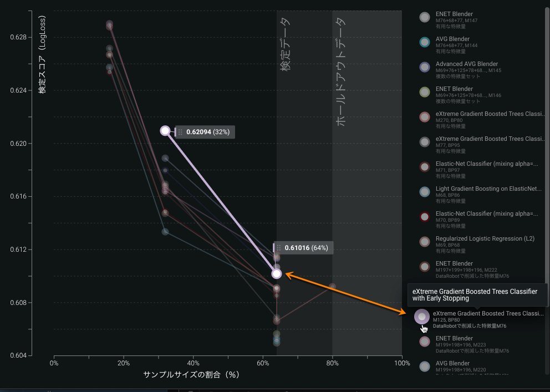Toggle the AVG Blender M144 teal marker
The width and height of the screenshot is (550, 392).
point(425,42)
